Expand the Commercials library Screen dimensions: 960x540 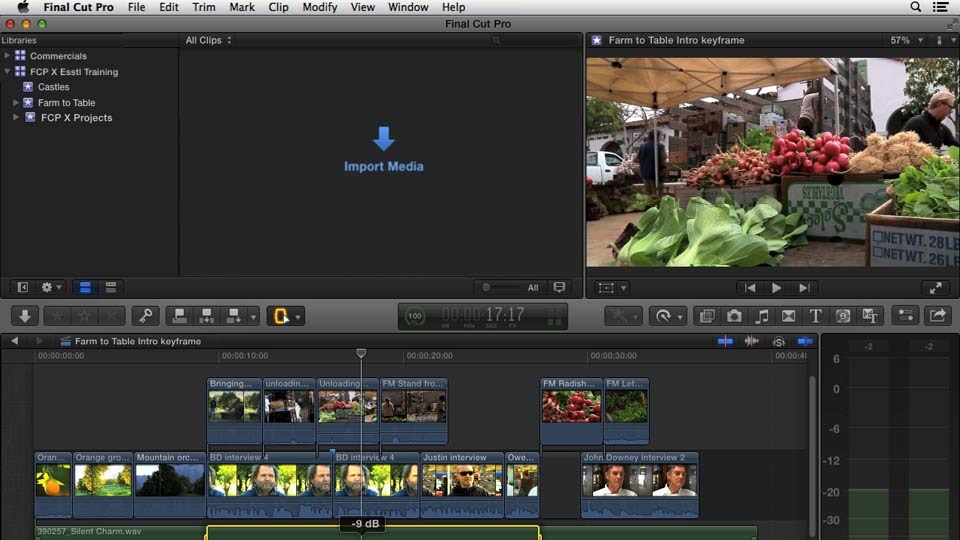pyautogui.click(x=8, y=56)
